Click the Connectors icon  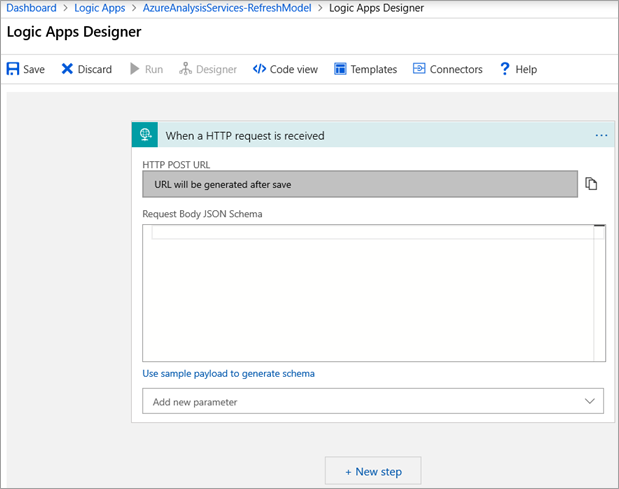419,69
